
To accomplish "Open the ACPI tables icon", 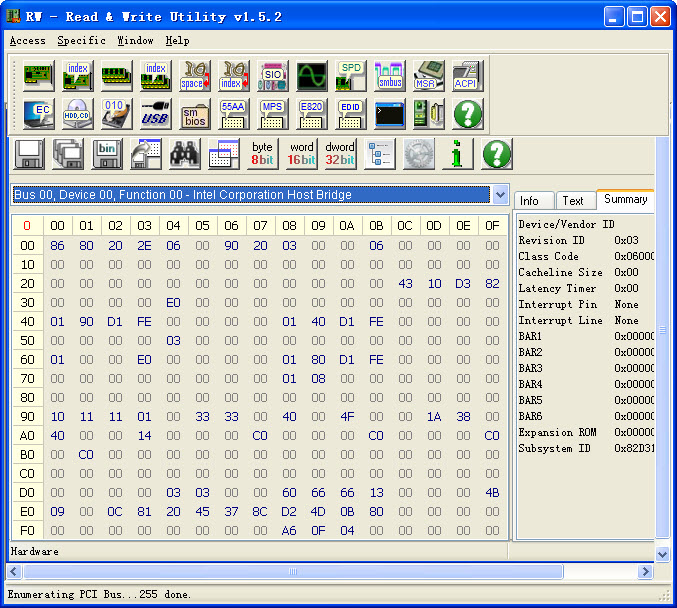I will tap(467, 76).
